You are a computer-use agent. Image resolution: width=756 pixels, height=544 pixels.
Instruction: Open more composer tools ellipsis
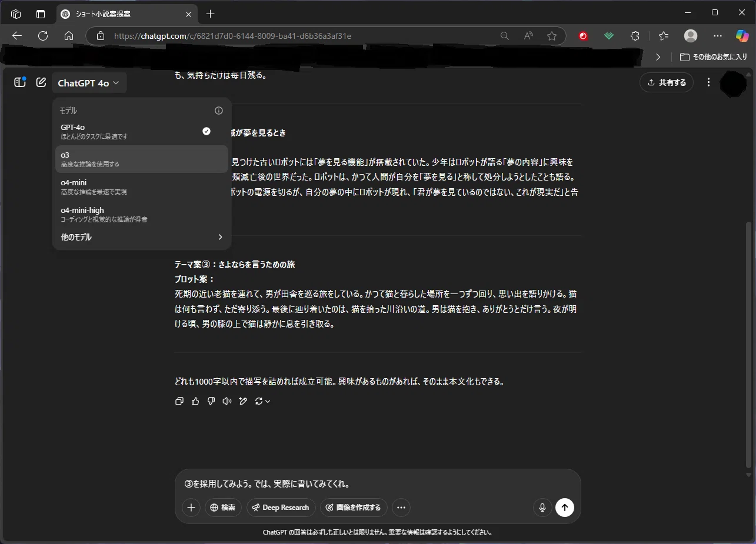(x=401, y=508)
